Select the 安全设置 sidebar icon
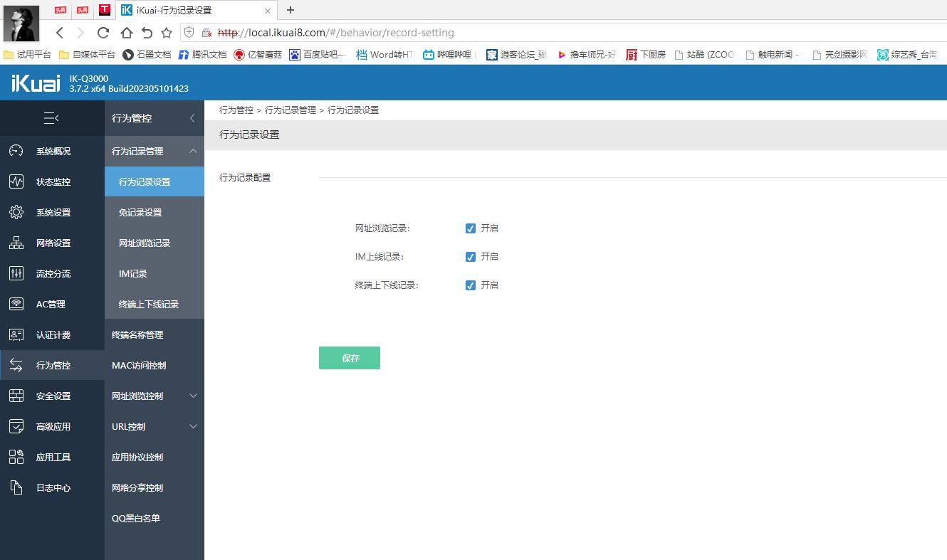This screenshot has width=947, height=560. [x=16, y=396]
